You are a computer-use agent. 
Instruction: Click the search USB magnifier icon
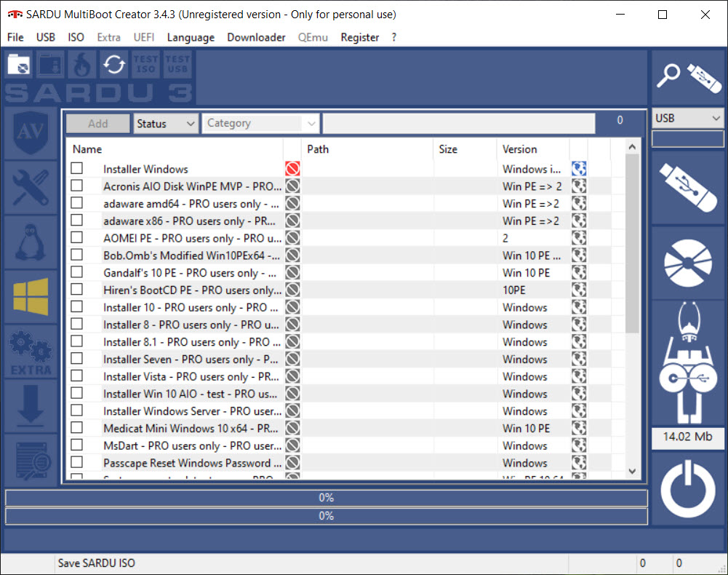point(687,77)
